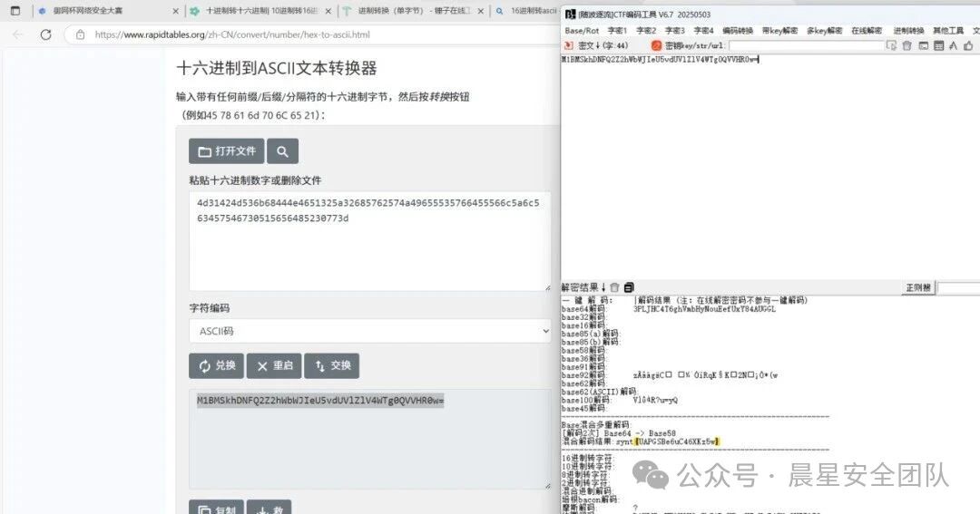
Task: Click into the 密钥 key/str/url input field
Action: 805,45
